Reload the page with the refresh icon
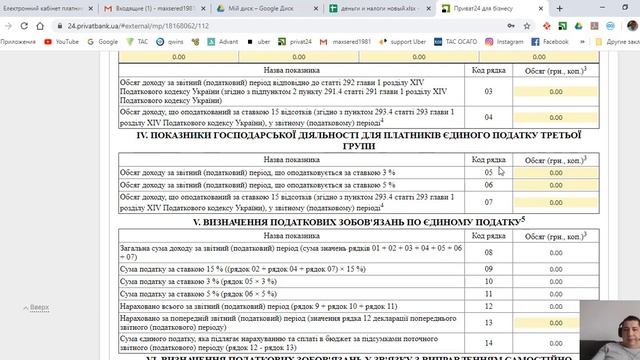Screen dimensions: 640x360 24,26
